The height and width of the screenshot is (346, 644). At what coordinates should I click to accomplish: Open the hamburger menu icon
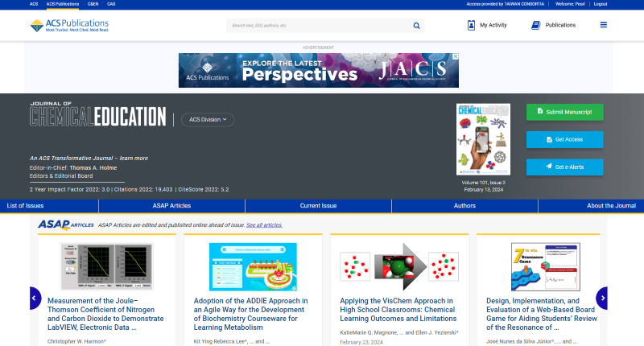(x=604, y=25)
